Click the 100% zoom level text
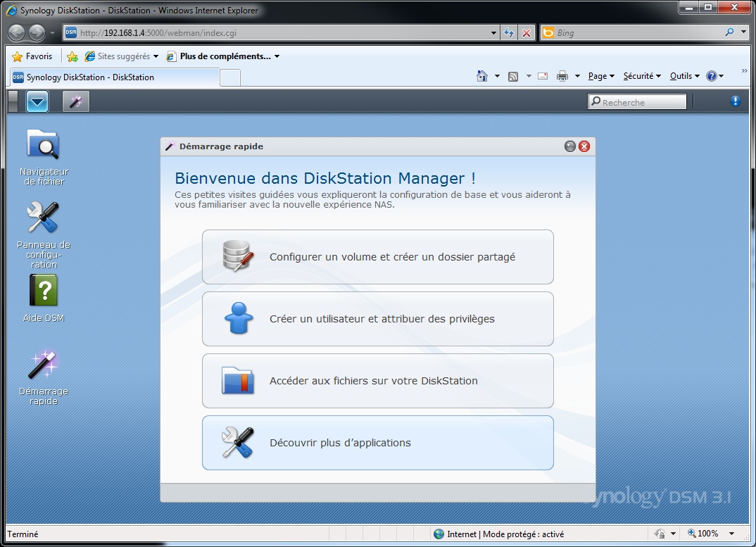 click(x=708, y=534)
